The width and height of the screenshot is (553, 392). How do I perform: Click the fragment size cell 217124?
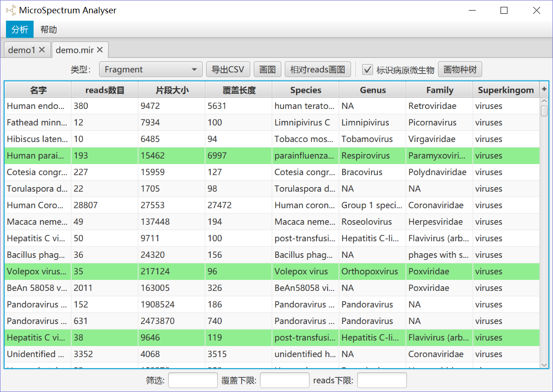coord(172,272)
